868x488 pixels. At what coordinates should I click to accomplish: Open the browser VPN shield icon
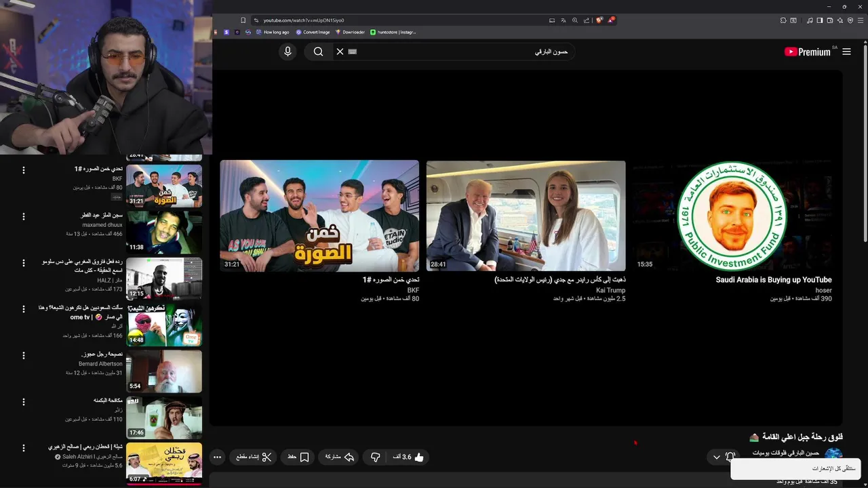click(850, 20)
